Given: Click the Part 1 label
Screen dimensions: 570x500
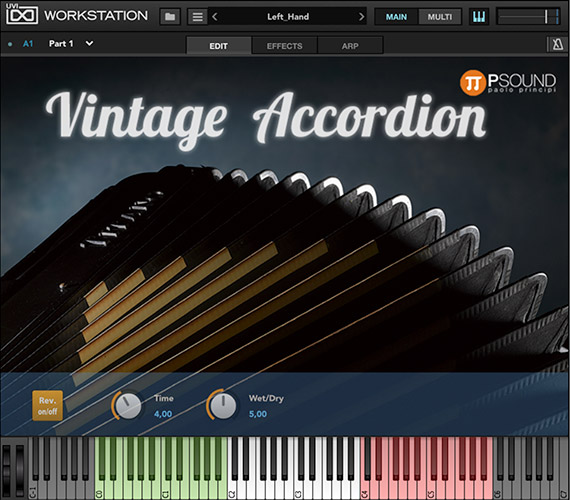Looking at the screenshot, I should 61,44.
